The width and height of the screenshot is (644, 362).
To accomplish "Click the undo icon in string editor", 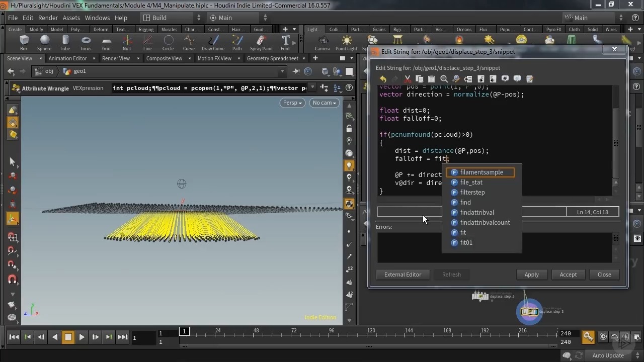I will point(383,79).
